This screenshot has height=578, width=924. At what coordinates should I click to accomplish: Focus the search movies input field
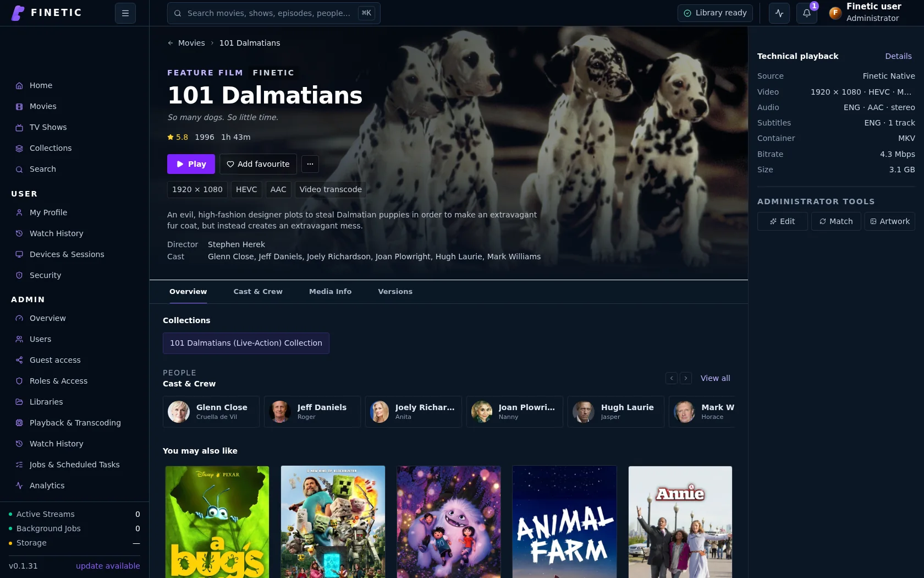pyautogui.click(x=273, y=13)
